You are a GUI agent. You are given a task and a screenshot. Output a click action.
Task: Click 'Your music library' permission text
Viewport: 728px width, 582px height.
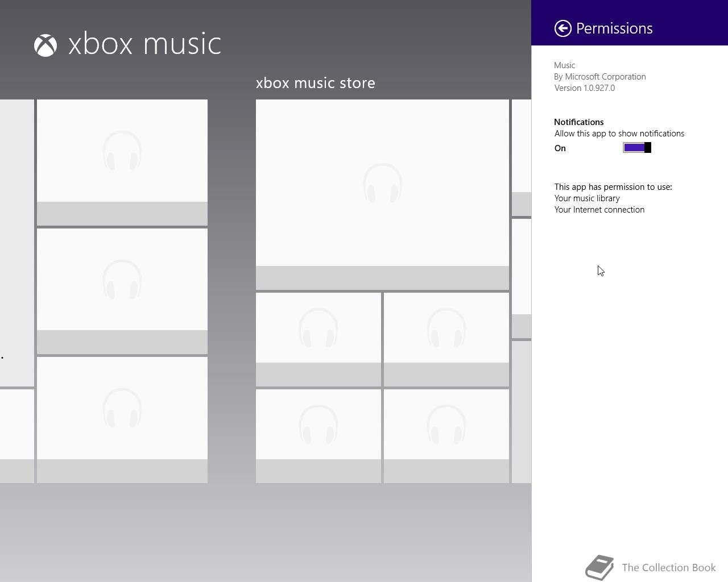[587, 198]
